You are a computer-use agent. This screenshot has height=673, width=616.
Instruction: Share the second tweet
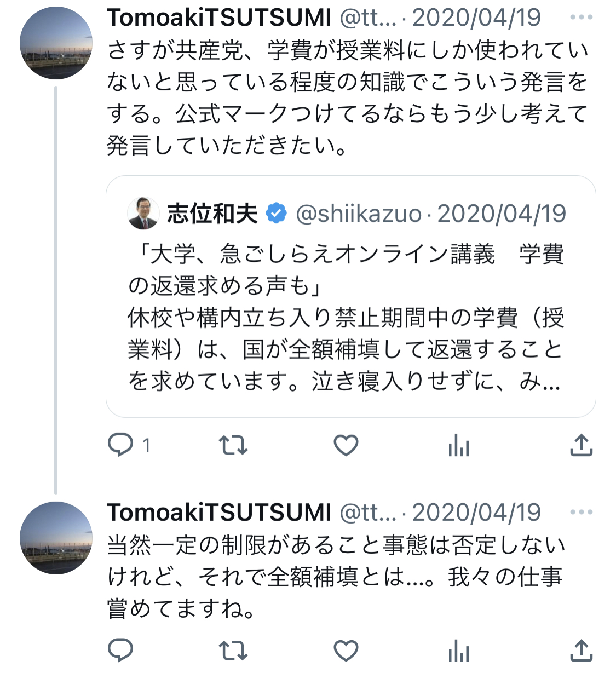[x=581, y=650]
